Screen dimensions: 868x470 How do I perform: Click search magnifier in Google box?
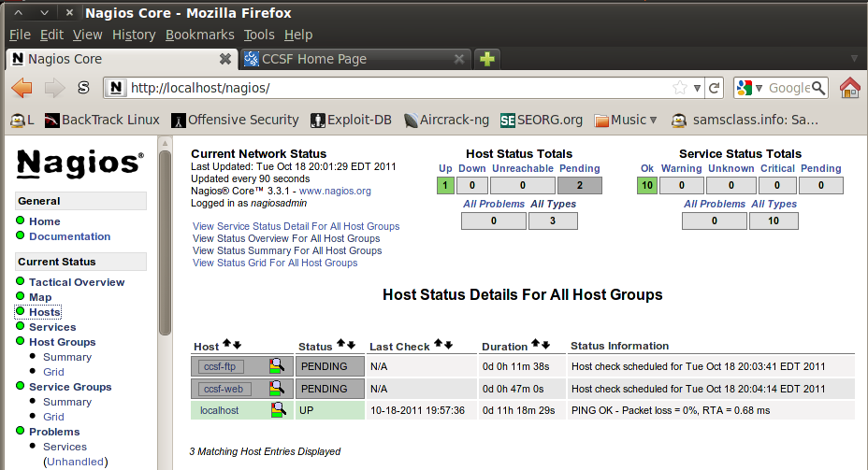click(818, 88)
